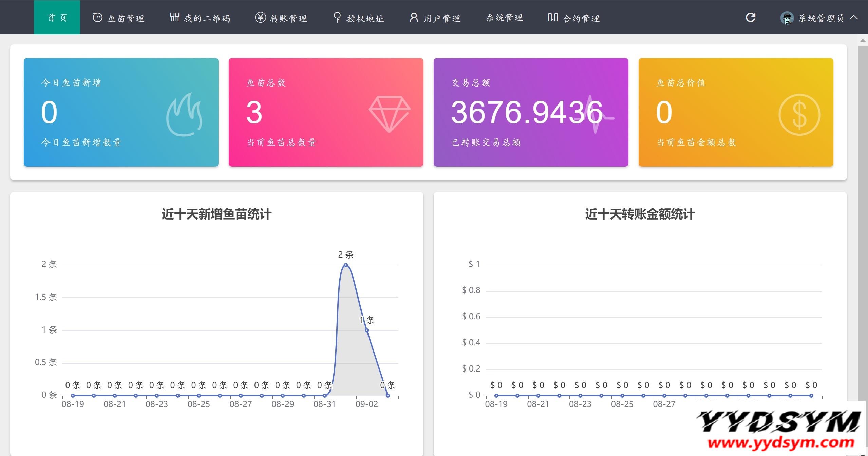This screenshot has height=456, width=868.
Task: Select the 首页 tab
Action: pos(57,17)
